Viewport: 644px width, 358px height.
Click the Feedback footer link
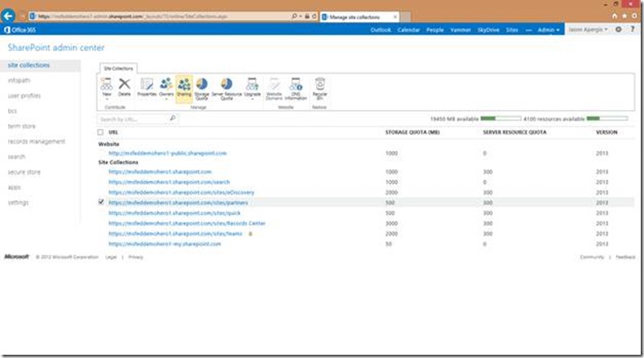point(625,257)
